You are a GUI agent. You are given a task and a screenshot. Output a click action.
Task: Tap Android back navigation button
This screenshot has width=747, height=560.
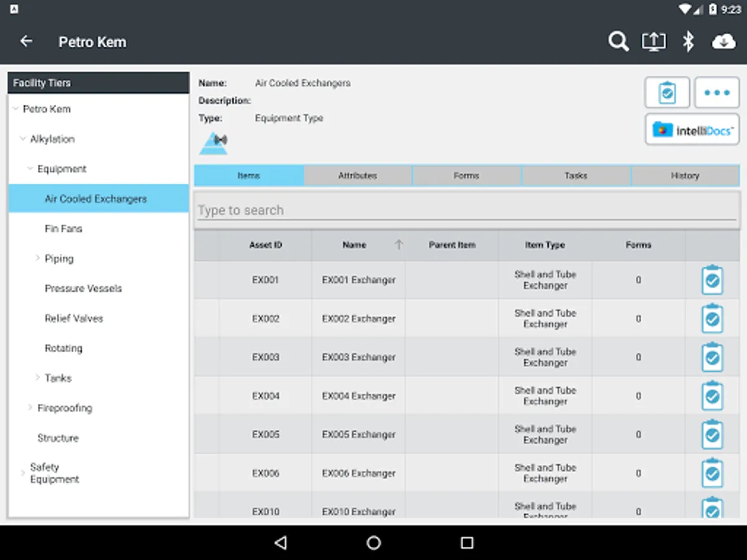(281, 543)
